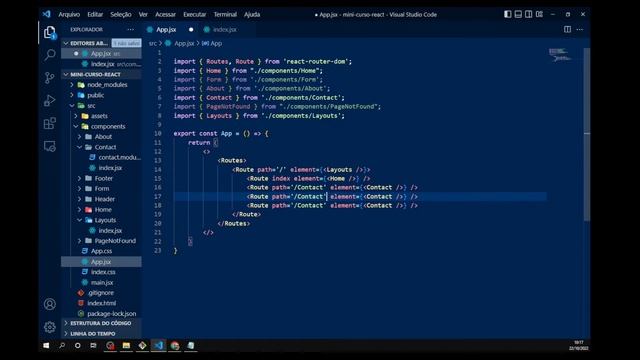Open Task View on taskbar
Image resolution: width=640 pixels, height=360 pixels.
93,346
